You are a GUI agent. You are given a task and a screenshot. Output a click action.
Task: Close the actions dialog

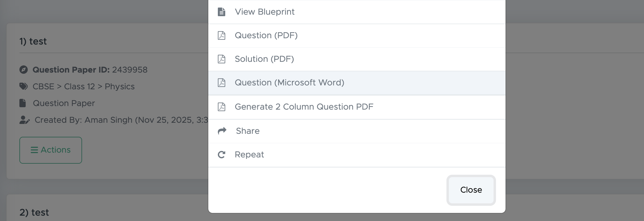point(471,190)
